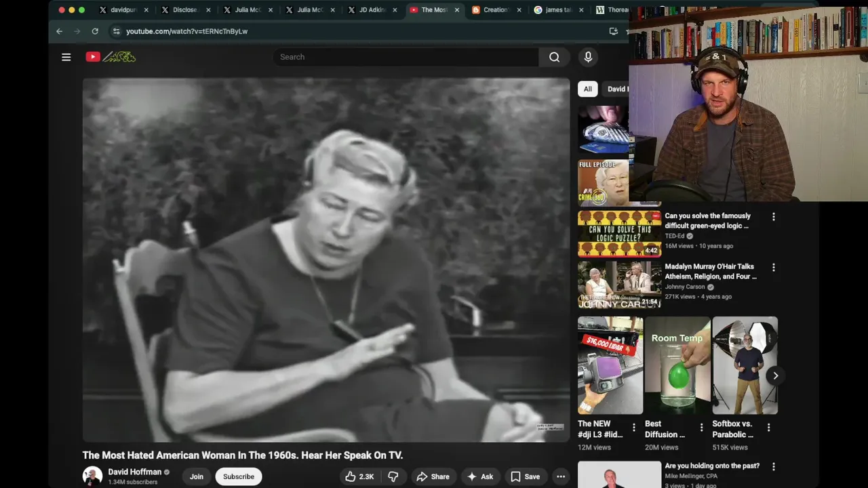
Task: Open options for green-eyed logic video
Action: 773,217
